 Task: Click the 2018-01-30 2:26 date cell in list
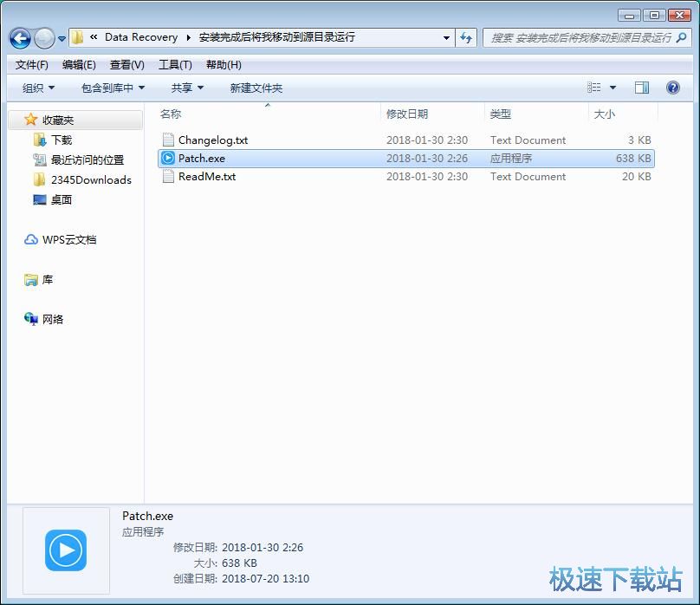[x=427, y=159]
